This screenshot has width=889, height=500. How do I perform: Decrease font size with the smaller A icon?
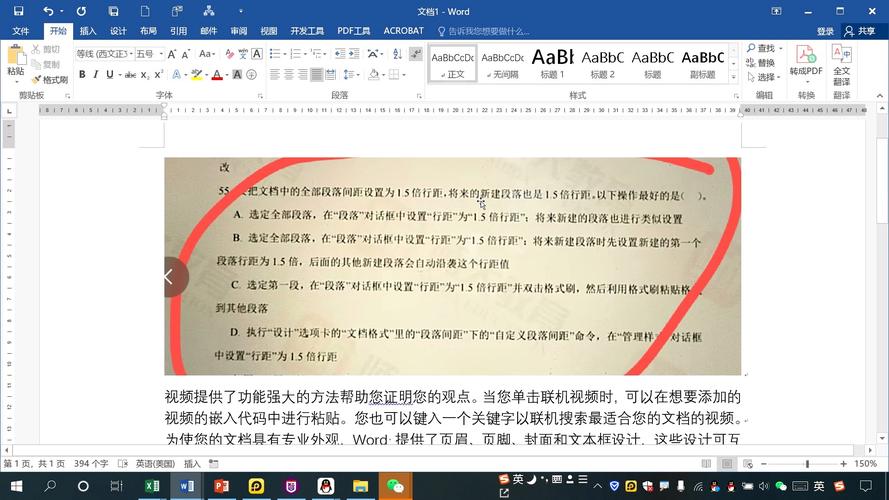(x=185, y=54)
